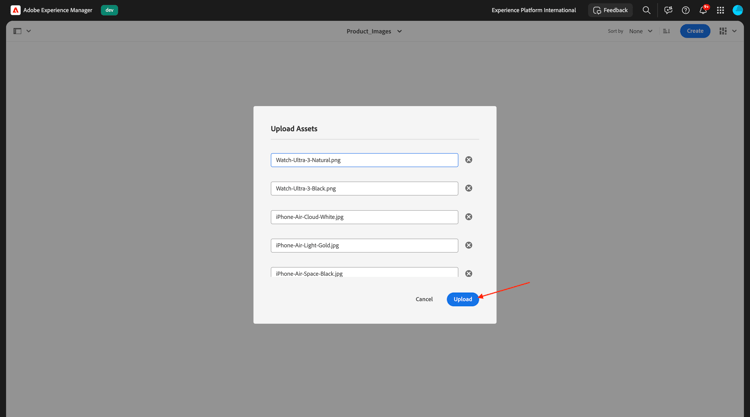Click the Adobe logo icon
The width and height of the screenshot is (750, 417).
pos(15,10)
